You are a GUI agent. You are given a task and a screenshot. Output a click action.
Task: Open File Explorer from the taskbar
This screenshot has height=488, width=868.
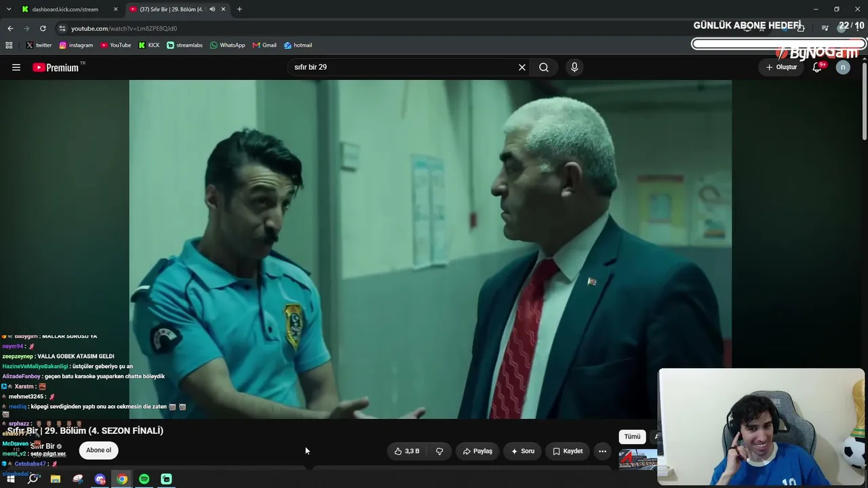tap(56, 479)
